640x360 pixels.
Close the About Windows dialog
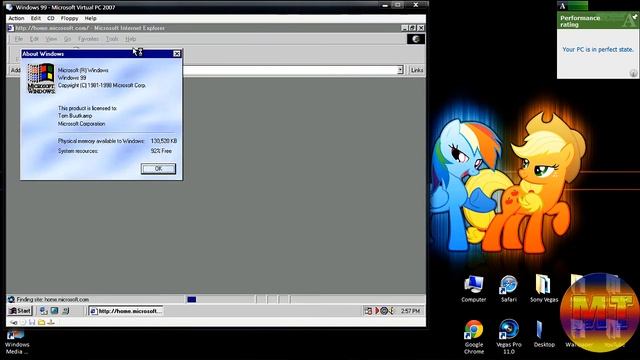[x=177, y=53]
